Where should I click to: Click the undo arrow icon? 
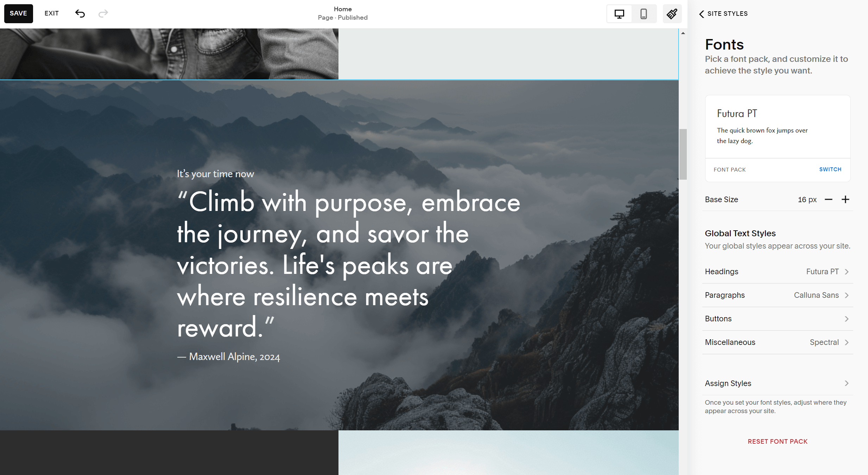[80, 13]
